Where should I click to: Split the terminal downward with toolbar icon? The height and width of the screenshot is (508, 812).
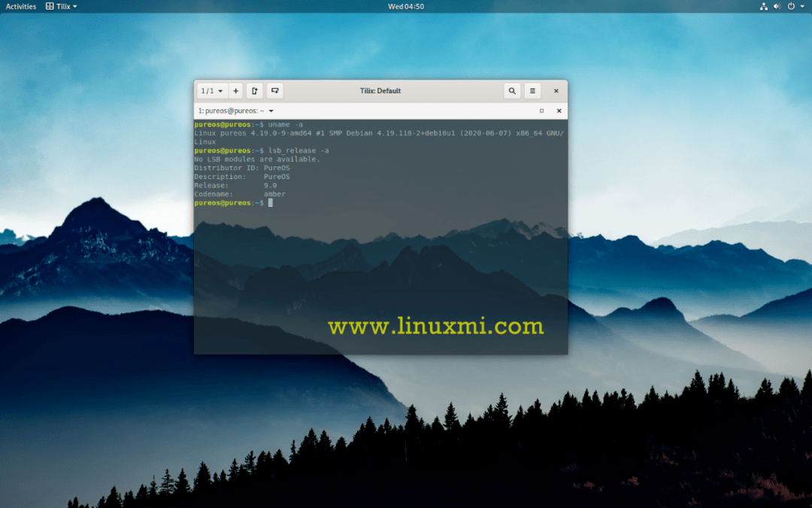pyautogui.click(x=274, y=90)
